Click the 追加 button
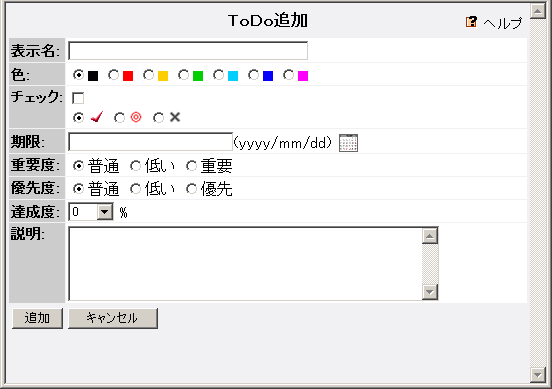This screenshot has height=389, width=552. coord(37,318)
